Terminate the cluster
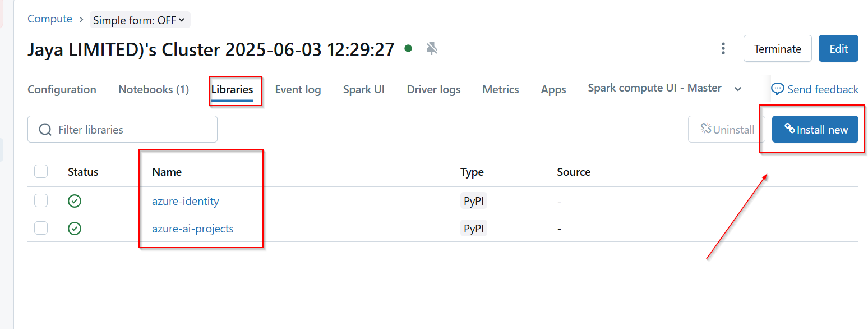Viewport: 868px width, 329px height. pyautogui.click(x=777, y=48)
